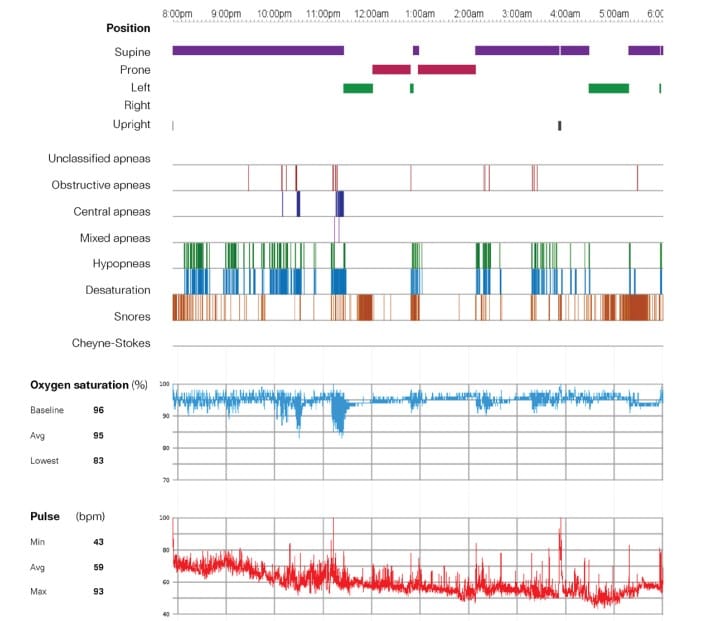Click the Oxygen saturation heading
The width and height of the screenshot is (704, 621).
point(79,385)
